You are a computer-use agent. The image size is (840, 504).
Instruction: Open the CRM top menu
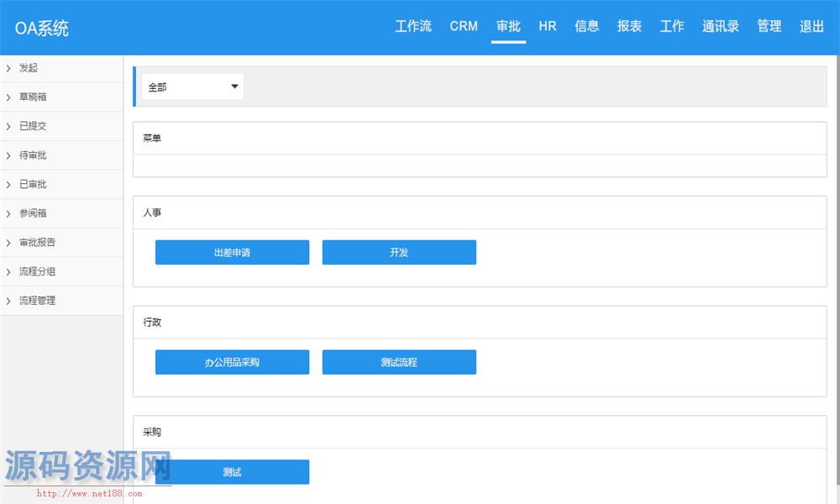[x=464, y=26]
